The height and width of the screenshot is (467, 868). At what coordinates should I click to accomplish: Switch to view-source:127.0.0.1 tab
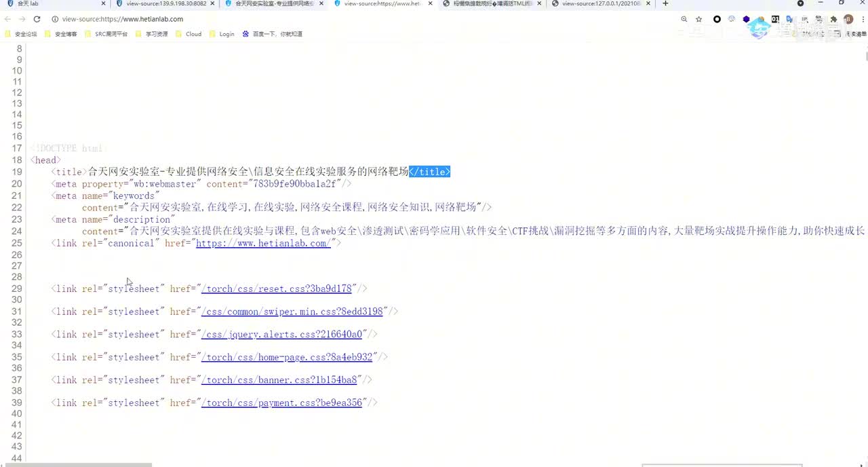click(x=601, y=3)
